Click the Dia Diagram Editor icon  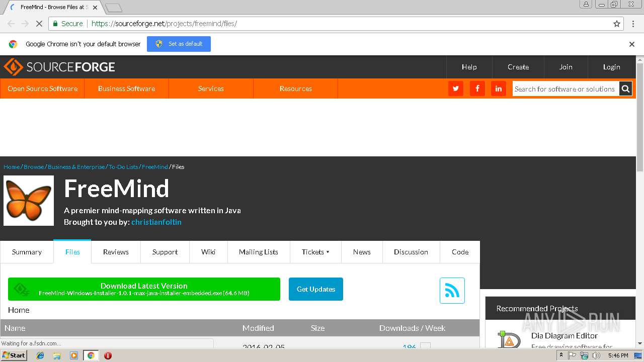[509, 339]
